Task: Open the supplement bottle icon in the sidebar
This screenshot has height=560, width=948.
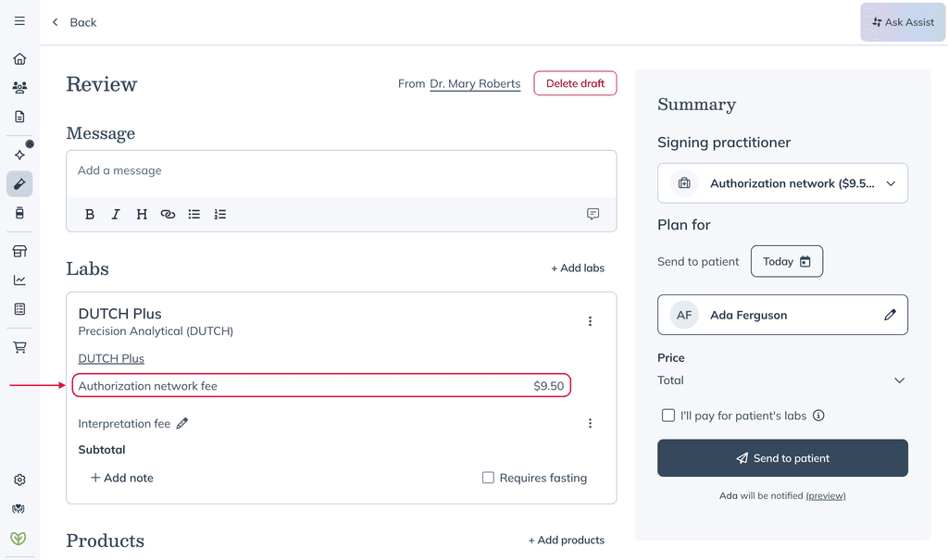Action: tap(20, 213)
